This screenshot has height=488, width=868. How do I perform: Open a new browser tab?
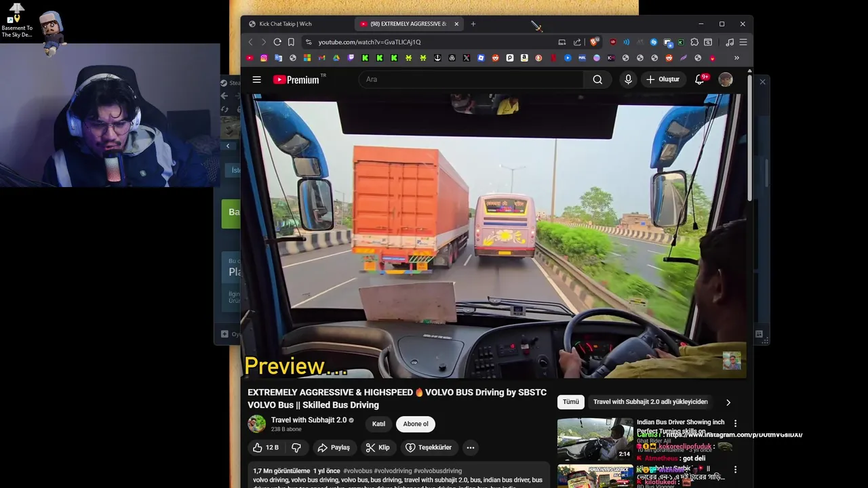tap(473, 24)
